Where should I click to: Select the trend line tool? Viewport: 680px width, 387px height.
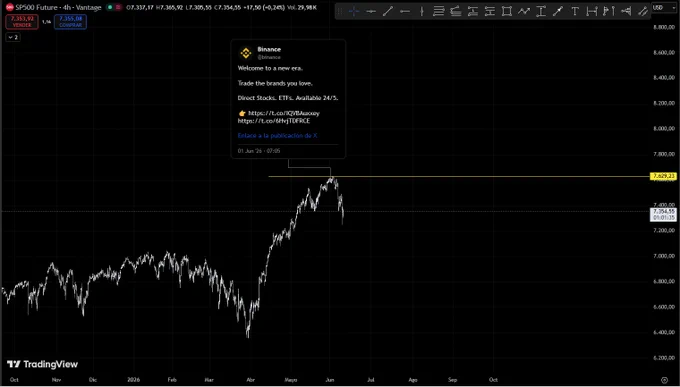388,12
